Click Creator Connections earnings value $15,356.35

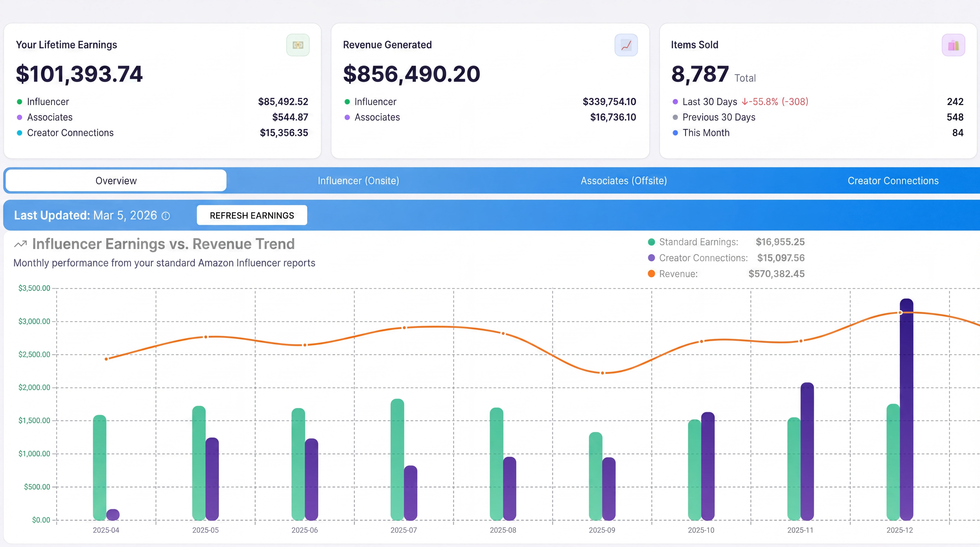pyautogui.click(x=284, y=133)
